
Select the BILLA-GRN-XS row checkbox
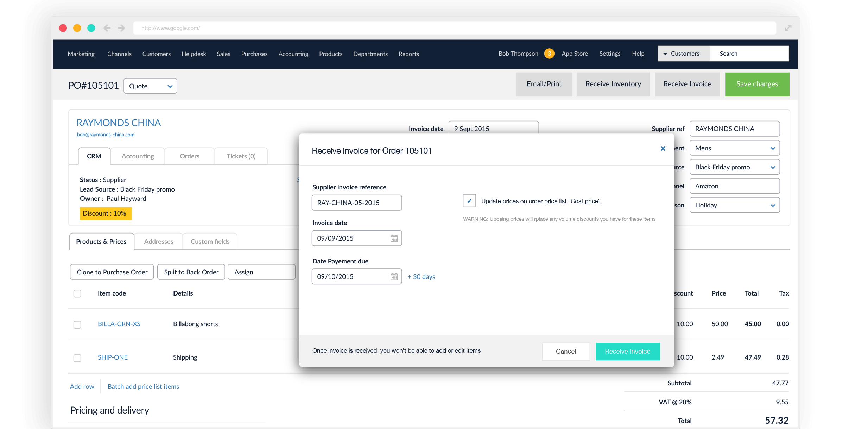(77, 324)
